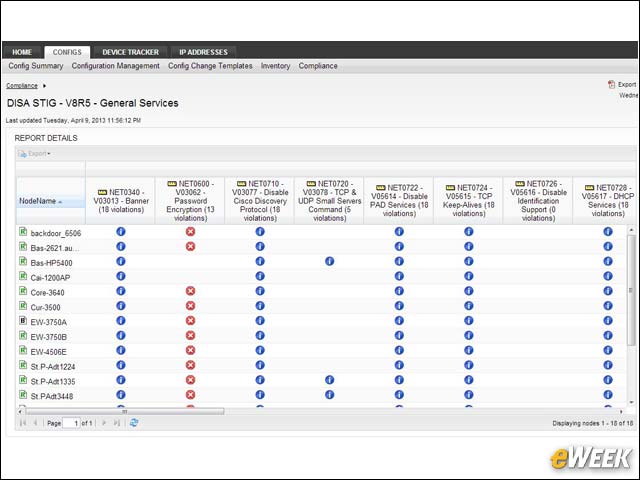This screenshot has width=640, height=480.
Task: Open Password Encryption violation for Core-3640
Action: click(190, 291)
